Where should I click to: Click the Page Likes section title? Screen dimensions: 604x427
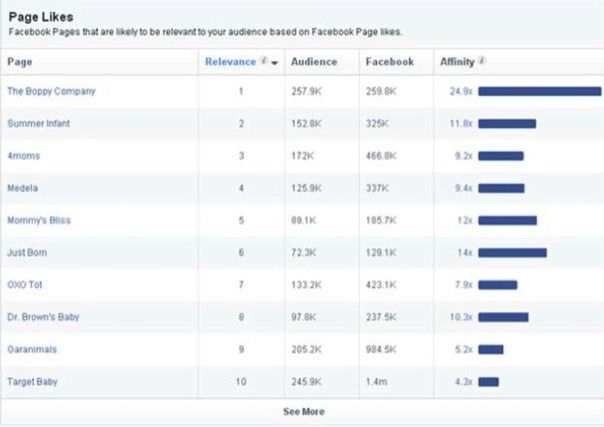click(40, 17)
